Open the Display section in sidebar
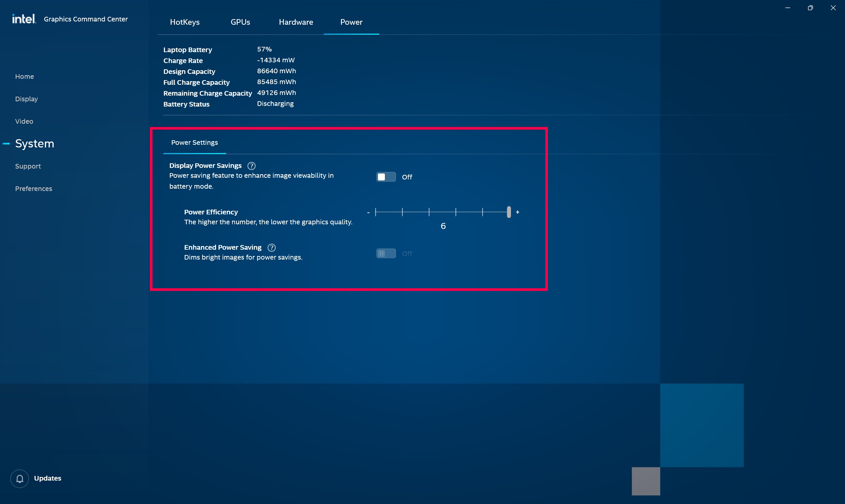845x504 pixels. pyautogui.click(x=26, y=99)
